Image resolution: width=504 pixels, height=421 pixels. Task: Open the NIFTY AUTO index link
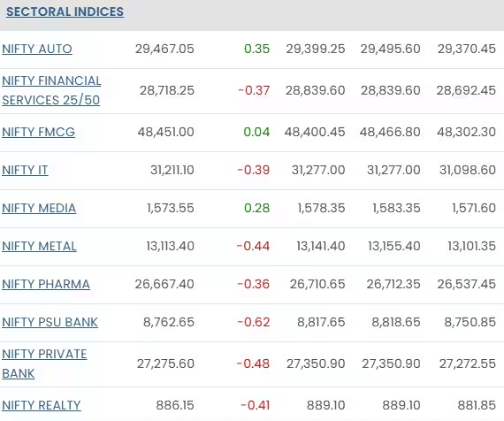coord(37,49)
